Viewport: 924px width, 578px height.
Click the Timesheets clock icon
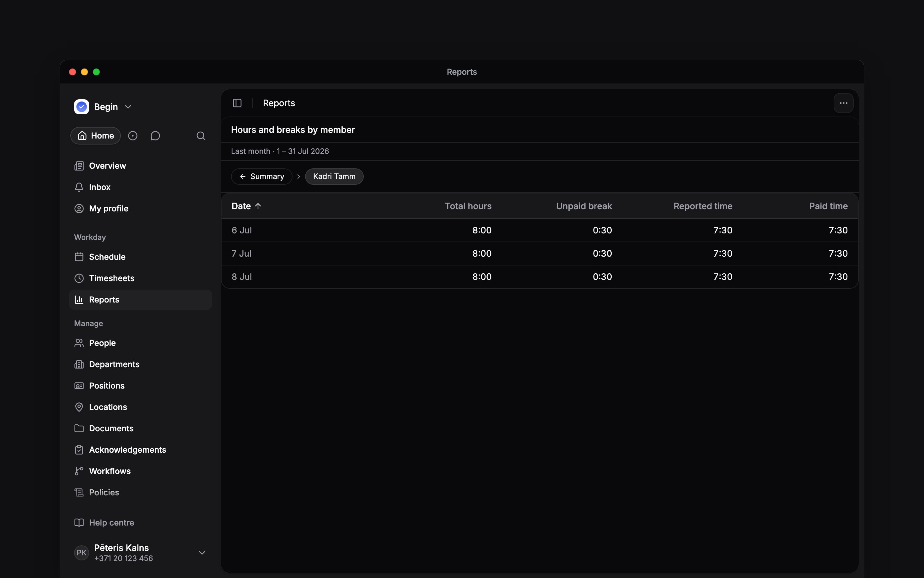pyautogui.click(x=79, y=278)
